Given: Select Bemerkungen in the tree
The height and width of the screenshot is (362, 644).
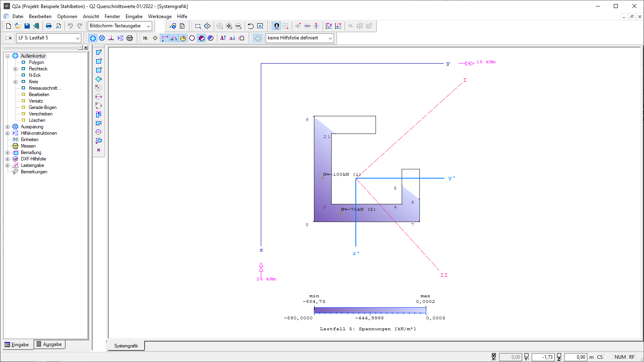Looking at the screenshot, I should coord(34,172).
